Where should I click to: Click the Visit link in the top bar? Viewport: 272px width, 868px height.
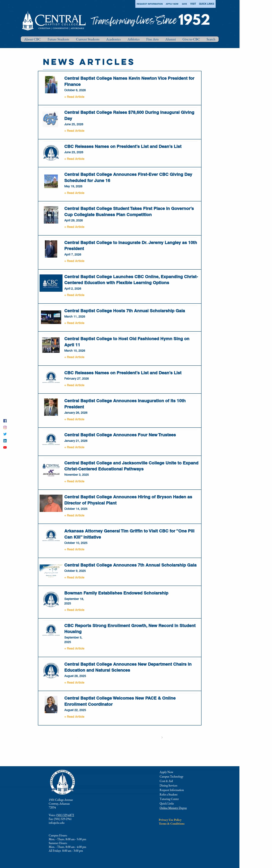pos(193,4)
